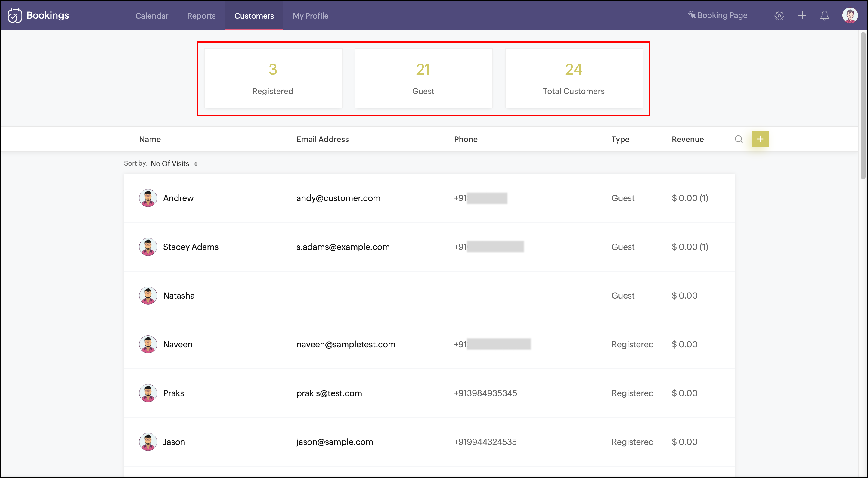
Task: Switch to the Reports tab
Action: [201, 16]
